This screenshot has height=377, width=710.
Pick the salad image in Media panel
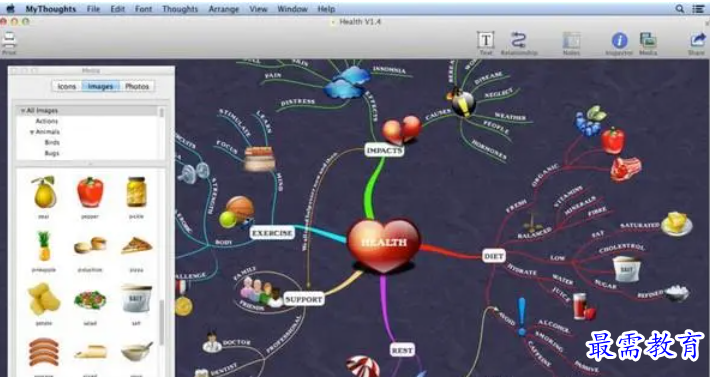pos(90,300)
